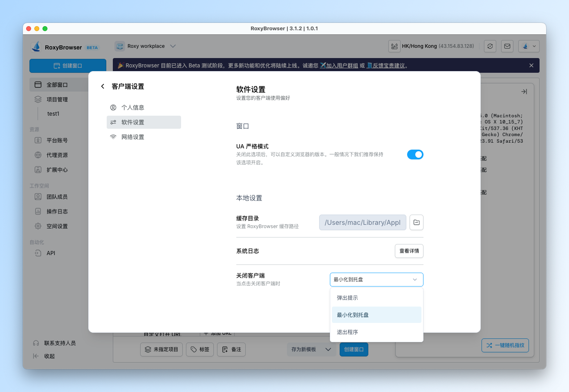Select the test1 project

pyautogui.click(x=53, y=114)
